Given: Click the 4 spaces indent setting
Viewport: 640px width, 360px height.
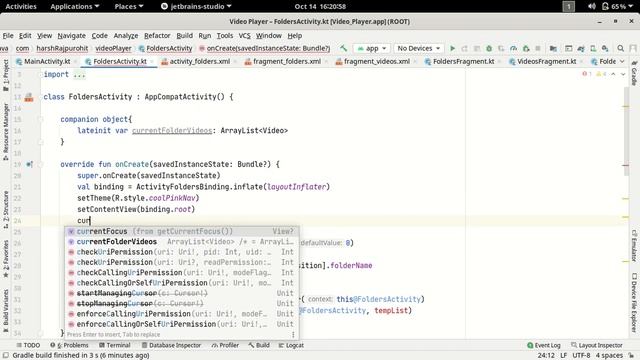Looking at the screenshot, I should 609,356.
